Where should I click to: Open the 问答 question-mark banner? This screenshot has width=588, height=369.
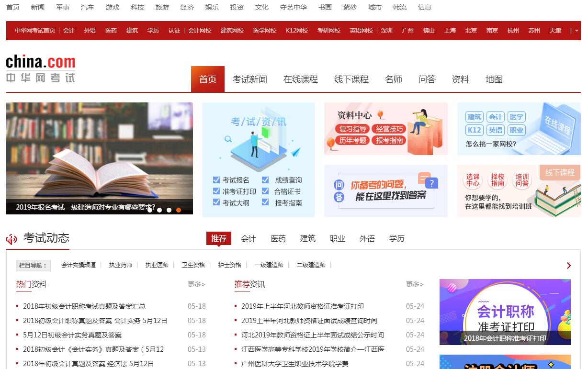tap(385, 190)
